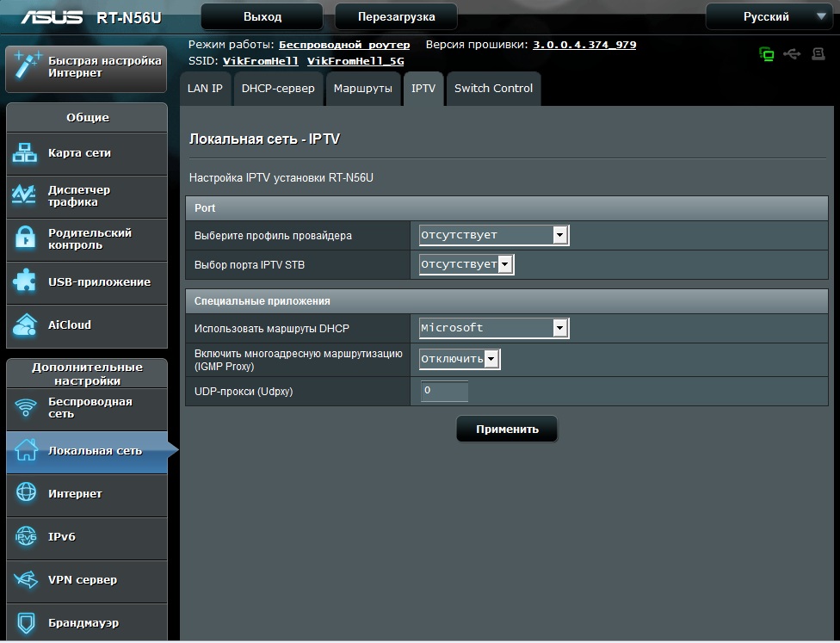The width and height of the screenshot is (840, 643).
Task: Open the AiCloud cloud icon
Action: [25, 325]
